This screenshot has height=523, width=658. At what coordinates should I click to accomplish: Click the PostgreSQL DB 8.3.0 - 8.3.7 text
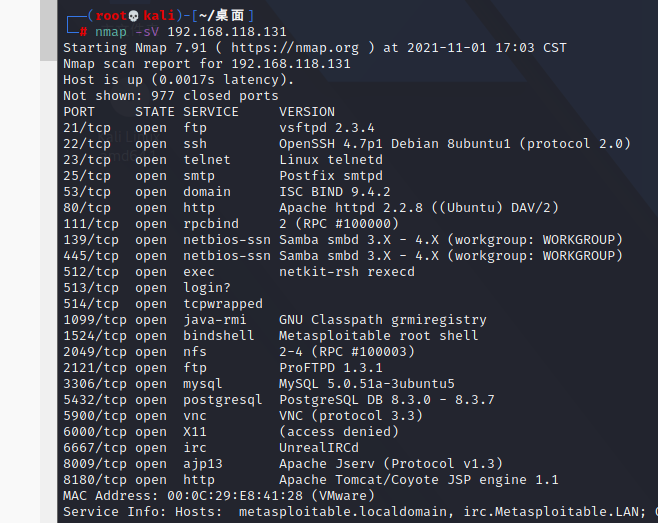coord(387,400)
